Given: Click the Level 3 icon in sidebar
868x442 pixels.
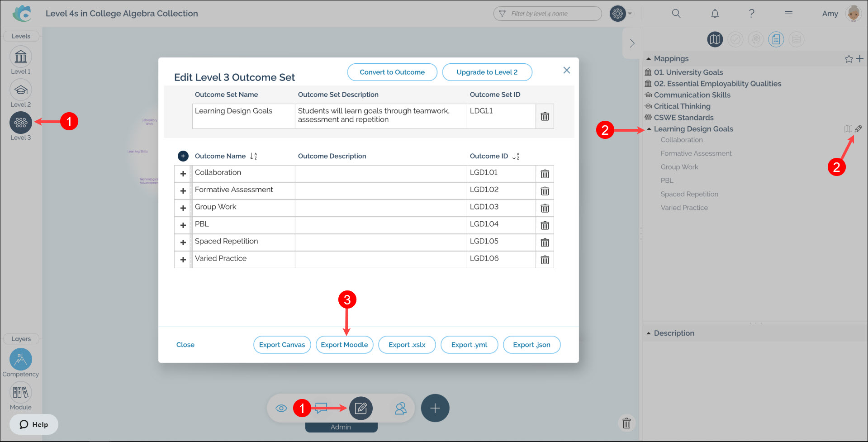Looking at the screenshot, I should click(21, 123).
